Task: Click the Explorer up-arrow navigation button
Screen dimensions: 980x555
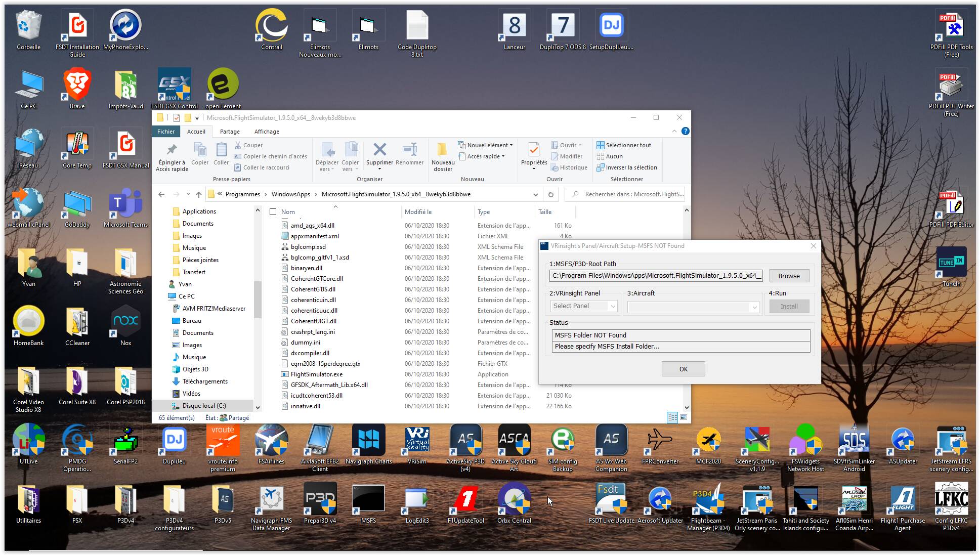Action: coord(199,194)
